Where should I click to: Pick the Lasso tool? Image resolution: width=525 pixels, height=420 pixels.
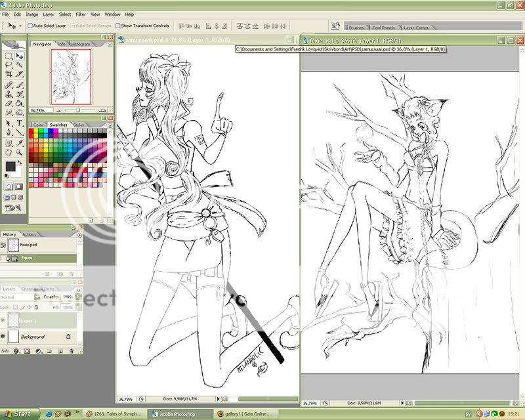9,65
